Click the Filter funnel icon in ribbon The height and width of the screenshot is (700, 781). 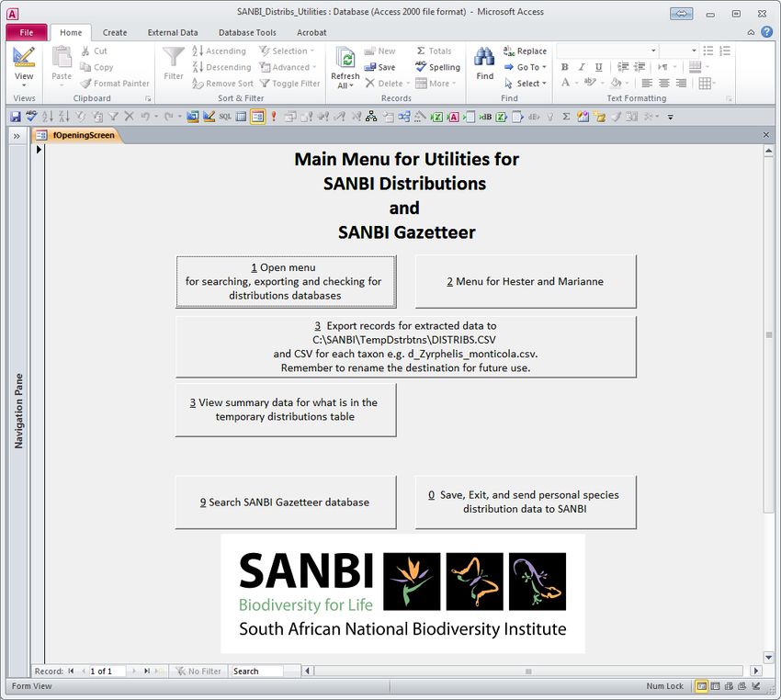[x=174, y=57]
